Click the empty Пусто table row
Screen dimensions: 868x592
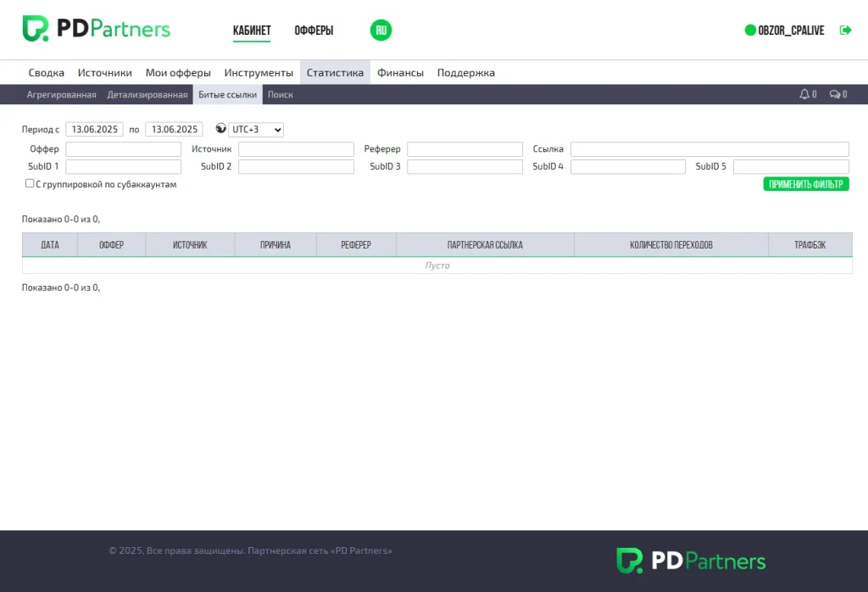437,265
